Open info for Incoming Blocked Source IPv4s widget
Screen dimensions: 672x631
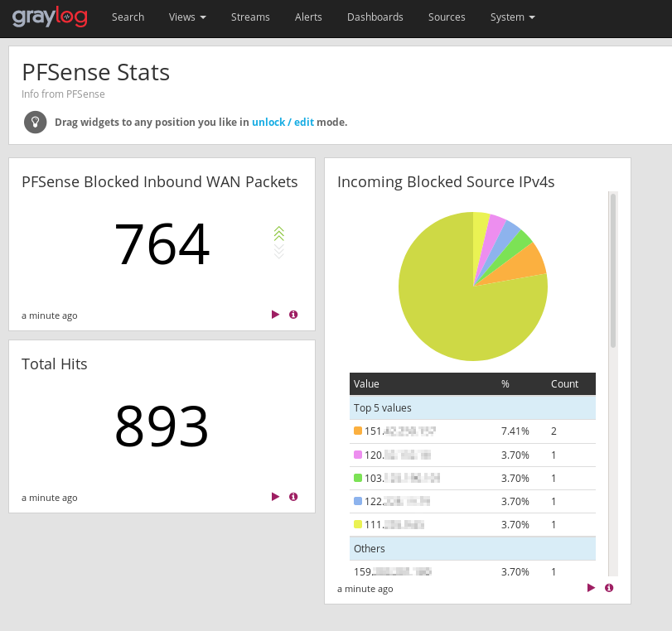[x=609, y=588]
